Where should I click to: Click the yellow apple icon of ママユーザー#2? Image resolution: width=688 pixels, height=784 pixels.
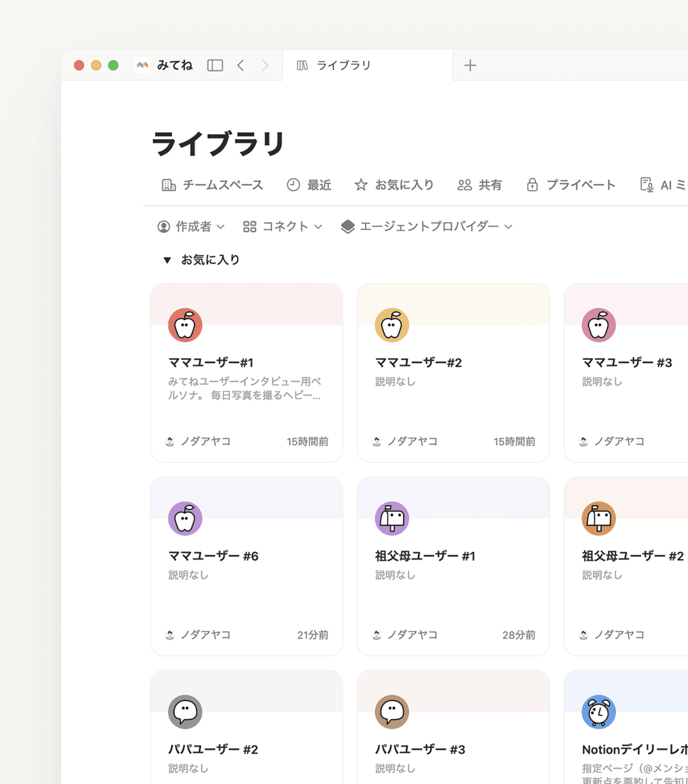392,325
